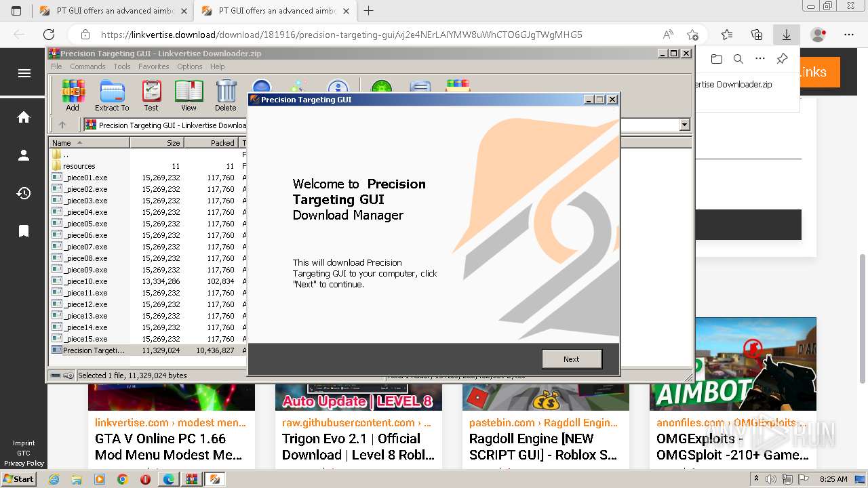Viewport: 868px width, 488px height.
Task: Open the Collections icon in Edge toolbar
Action: (x=757, y=35)
